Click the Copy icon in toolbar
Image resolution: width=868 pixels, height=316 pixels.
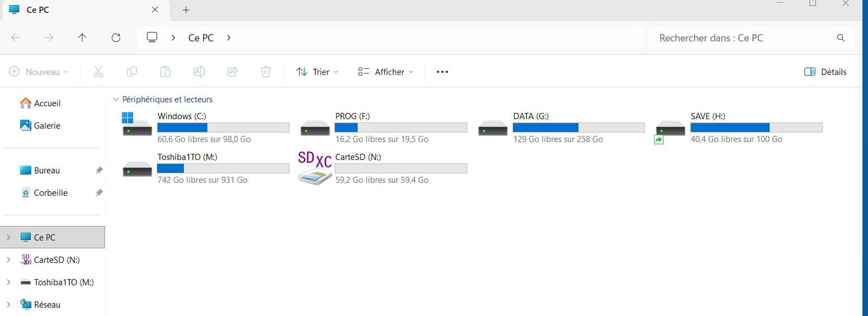click(132, 72)
